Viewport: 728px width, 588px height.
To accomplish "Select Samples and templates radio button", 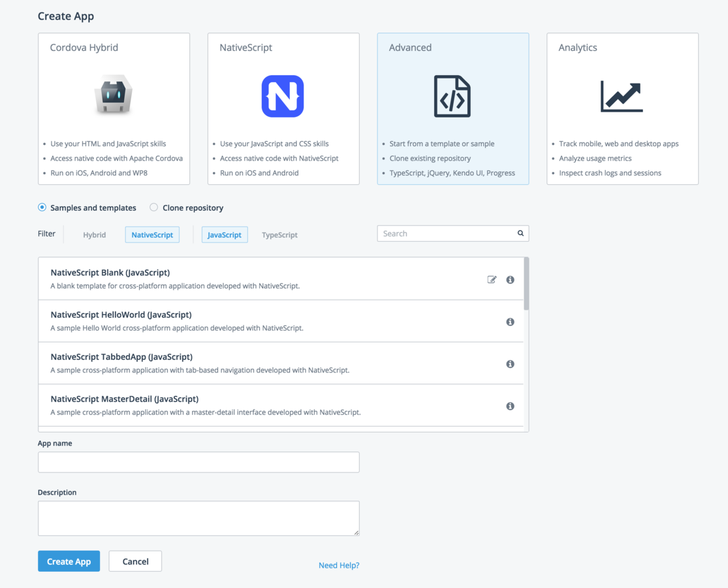I will (x=42, y=207).
